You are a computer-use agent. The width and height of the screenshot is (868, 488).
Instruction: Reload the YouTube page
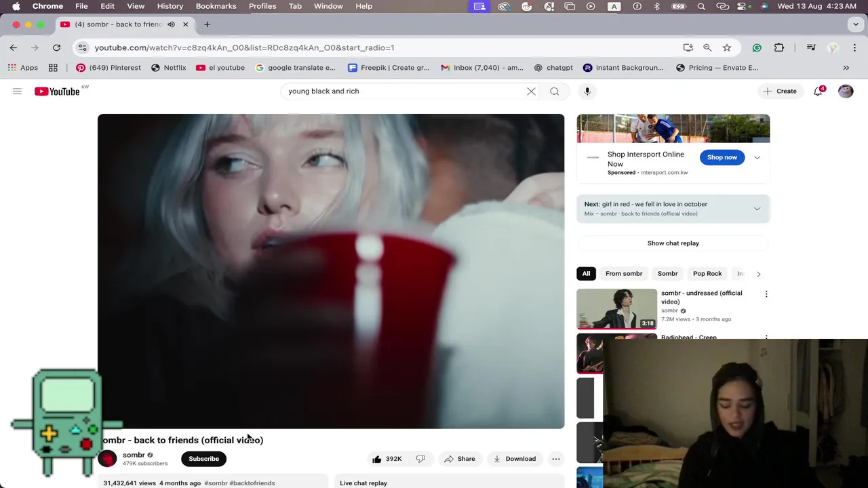pos(57,47)
